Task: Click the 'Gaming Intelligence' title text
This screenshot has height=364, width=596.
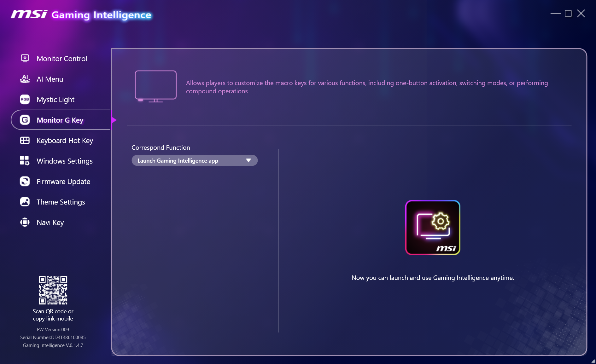Action: 102,15
